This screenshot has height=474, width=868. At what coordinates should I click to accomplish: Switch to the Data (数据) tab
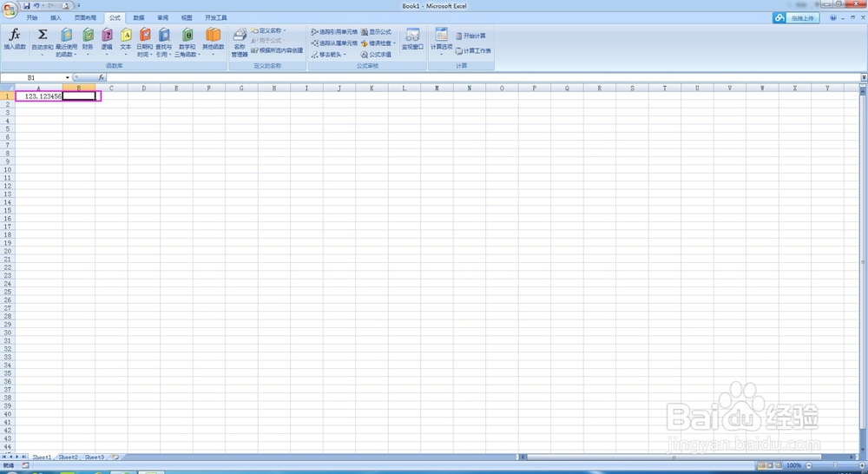[x=139, y=17]
